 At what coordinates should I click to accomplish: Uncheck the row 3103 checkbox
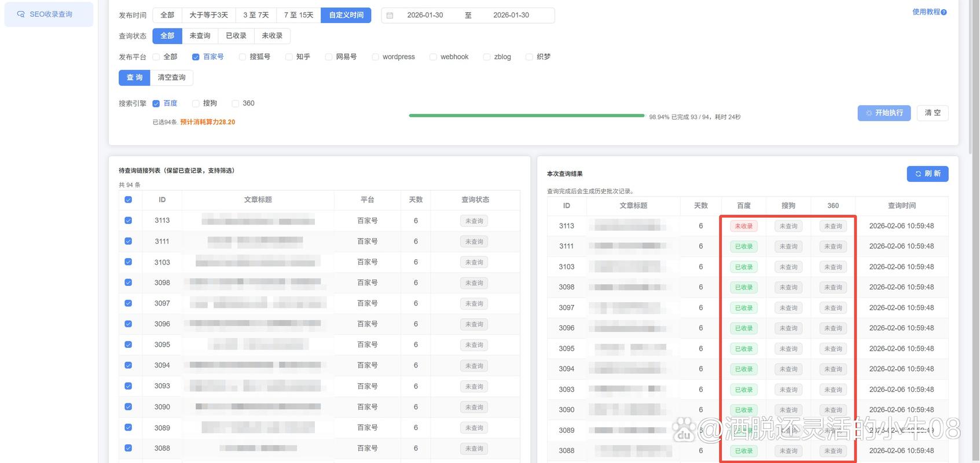click(x=129, y=262)
